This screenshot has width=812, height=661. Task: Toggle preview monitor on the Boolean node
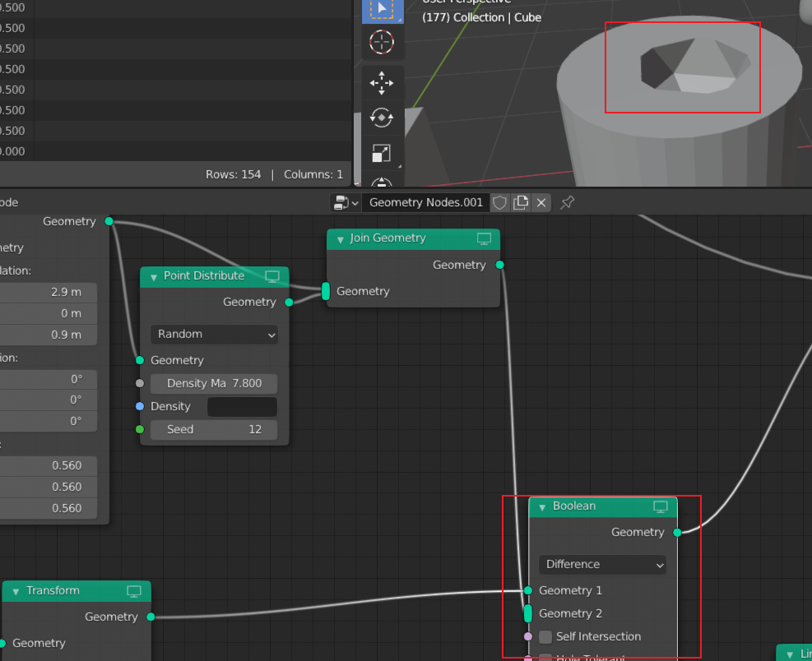[661, 506]
